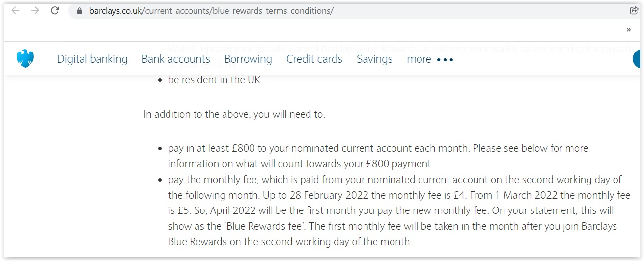This screenshot has width=644, height=261.
Task: Select Borrowing in the navigation bar
Action: click(x=248, y=59)
